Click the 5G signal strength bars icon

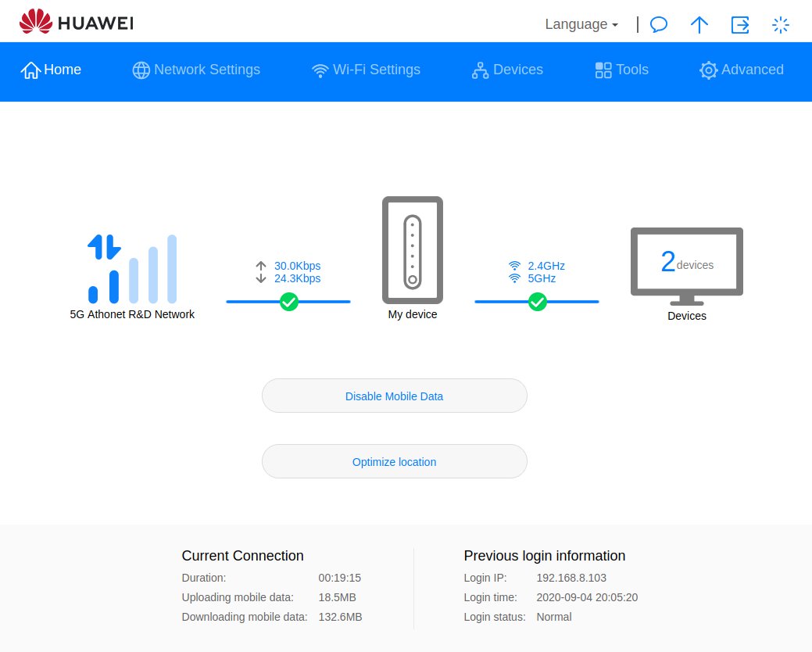[x=133, y=269]
